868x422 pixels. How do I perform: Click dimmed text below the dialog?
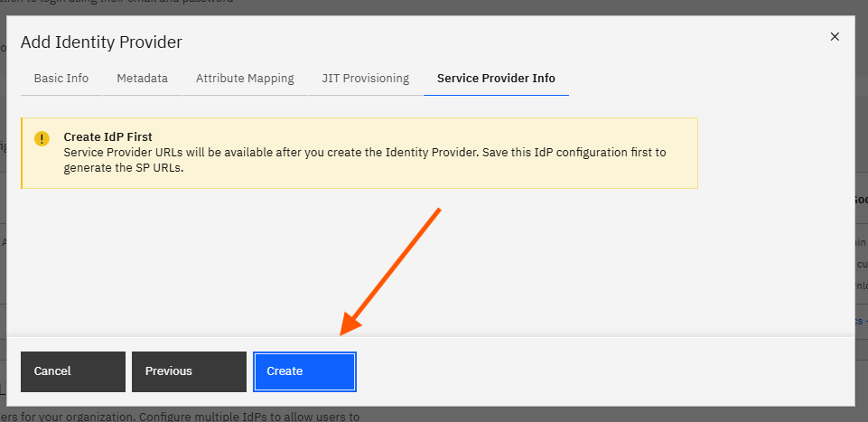click(x=180, y=416)
